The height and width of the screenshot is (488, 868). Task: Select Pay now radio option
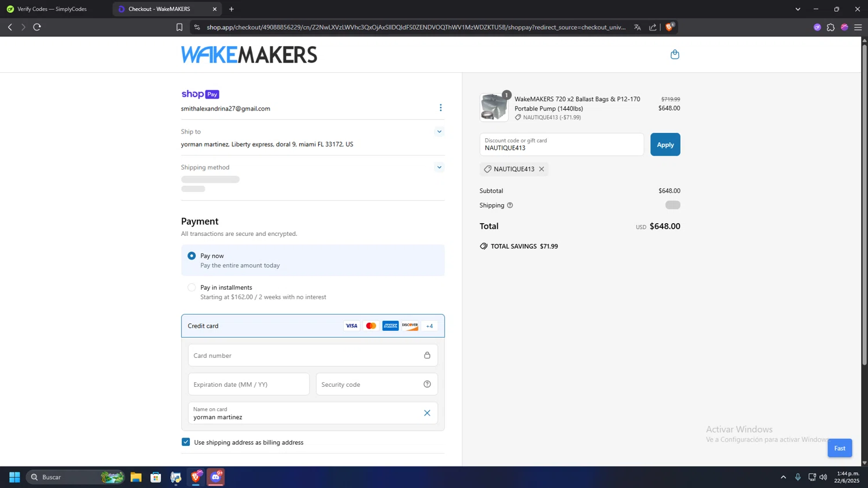point(192,256)
